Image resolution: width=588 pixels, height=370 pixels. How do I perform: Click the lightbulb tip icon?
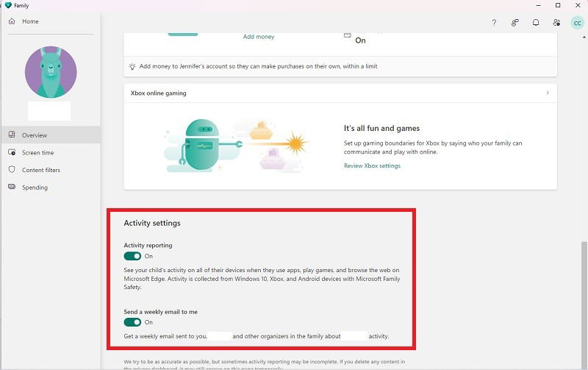pyautogui.click(x=132, y=66)
